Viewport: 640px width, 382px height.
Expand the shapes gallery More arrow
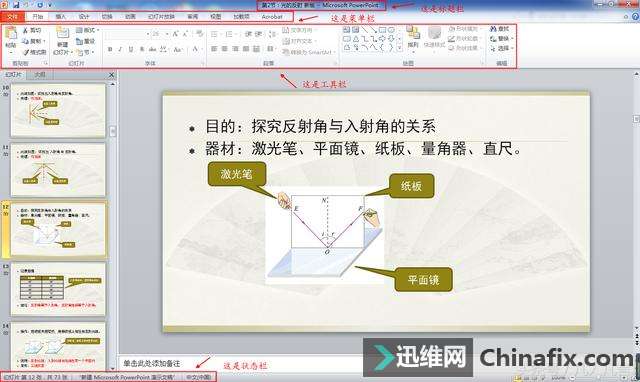(x=399, y=48)
